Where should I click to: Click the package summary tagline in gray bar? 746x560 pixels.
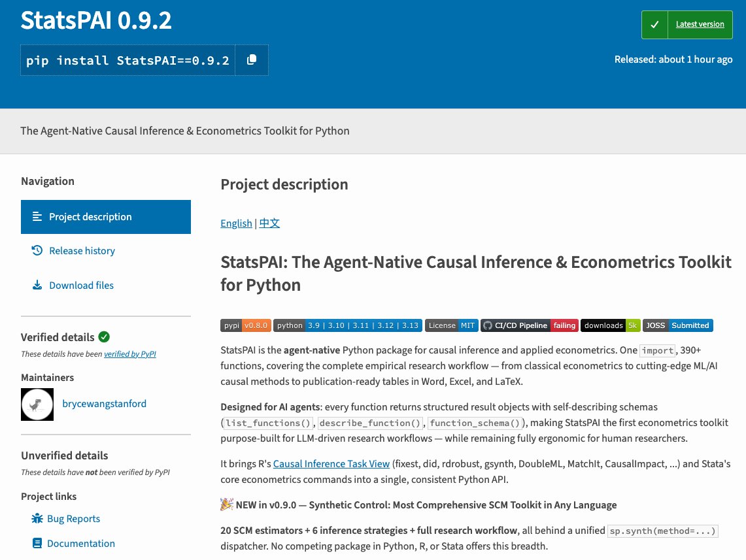pos(184,131)
